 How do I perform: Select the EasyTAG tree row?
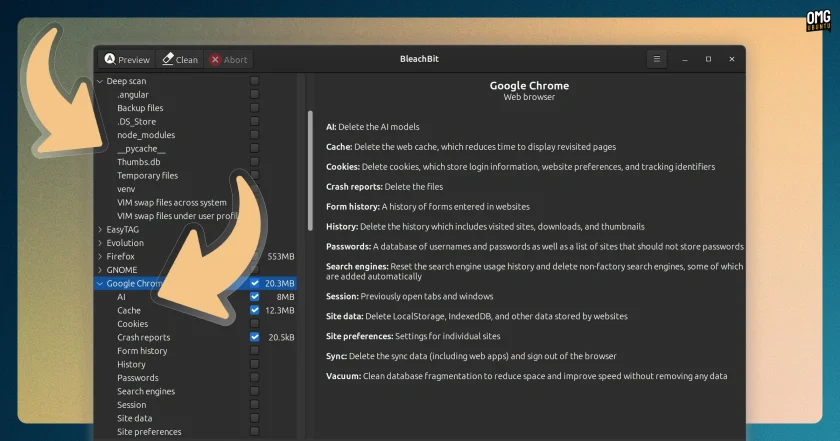[196, 229]
